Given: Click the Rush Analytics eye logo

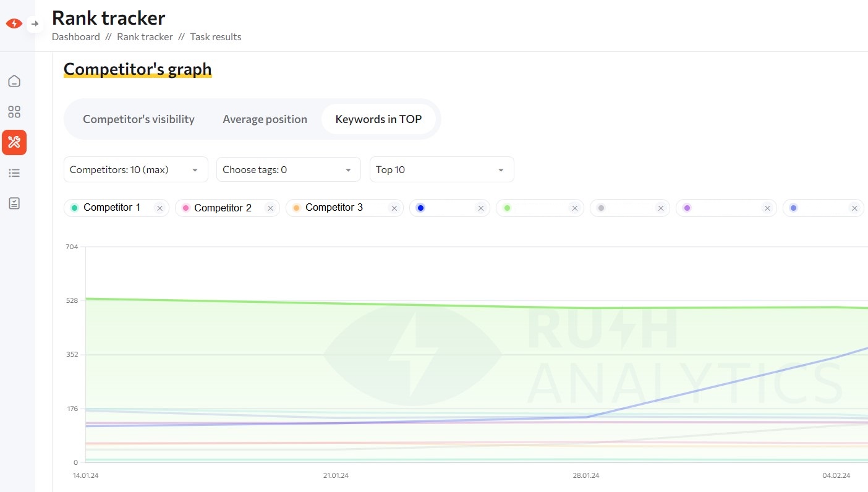Looking at the screenshot, I should click(14, 23).
